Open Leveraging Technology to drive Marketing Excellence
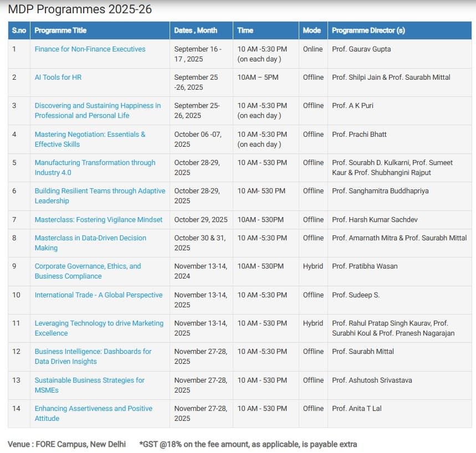Viewport: 476px width, 453px height. [x=99, y=323]
